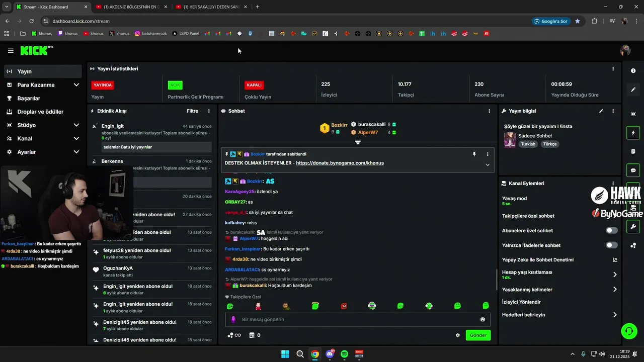Expand Hedefleri belirleyin chevron
The height and width of the screenshot is (362, 644).
[x=615, y=315]
